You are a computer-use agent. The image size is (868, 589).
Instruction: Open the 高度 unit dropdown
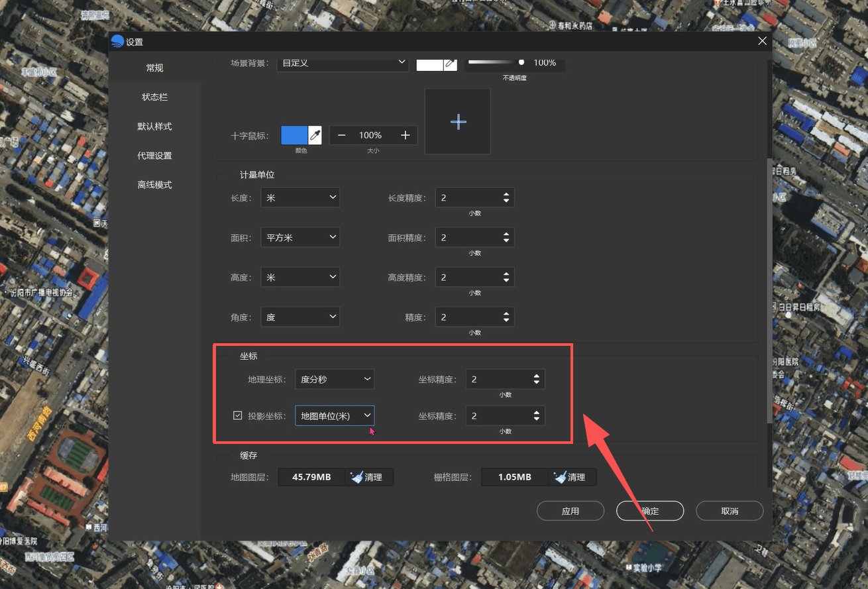[x=300, y=277]
